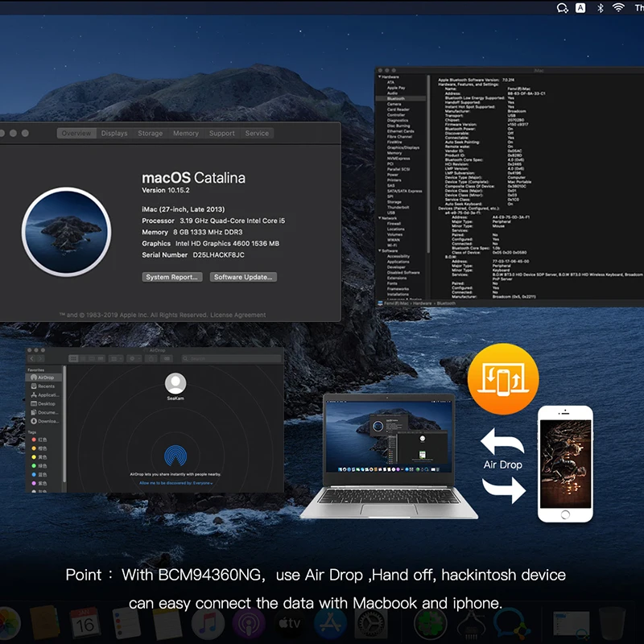644x644 pixels.
Task: Click the Finder icon view button
Action: click(73, 358)
